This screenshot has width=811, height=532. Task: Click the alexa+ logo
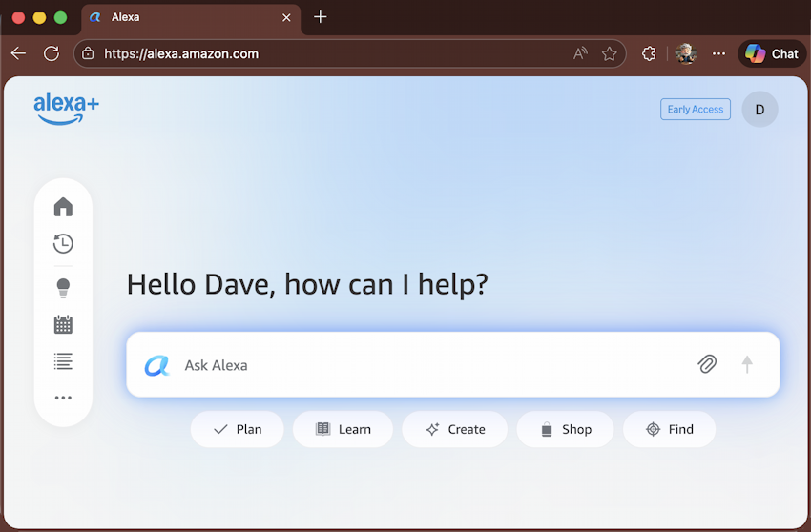[x=66, y=109]
